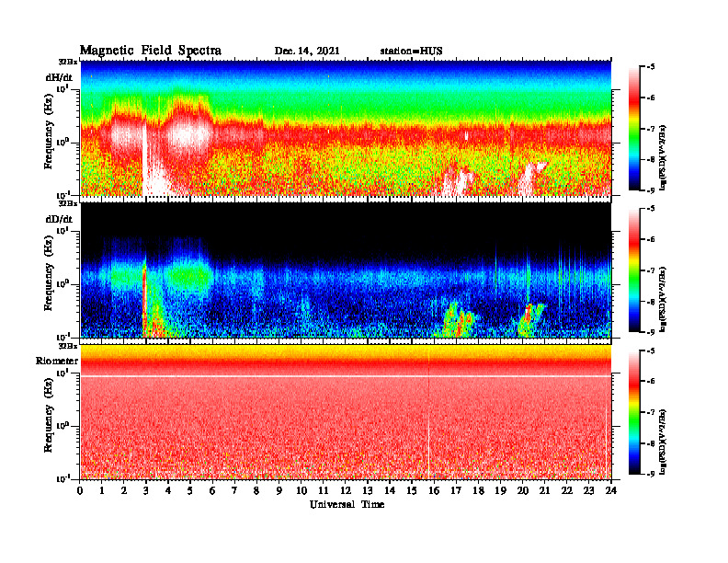Screen dimensions: 728x563
Task: Click the 'dH/dt' panel label
Action: 59,77
